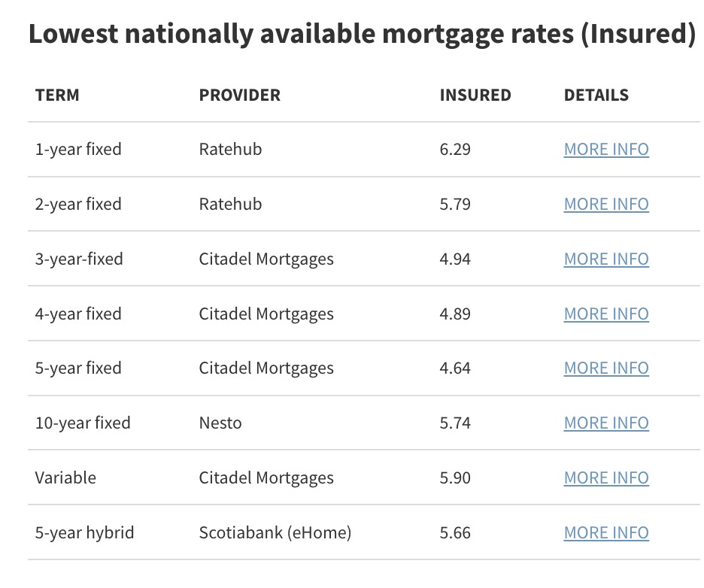Open MORE INFO for the Variable rate
Viewport: 704px width, 588px height.
click(x=605, y=478)
